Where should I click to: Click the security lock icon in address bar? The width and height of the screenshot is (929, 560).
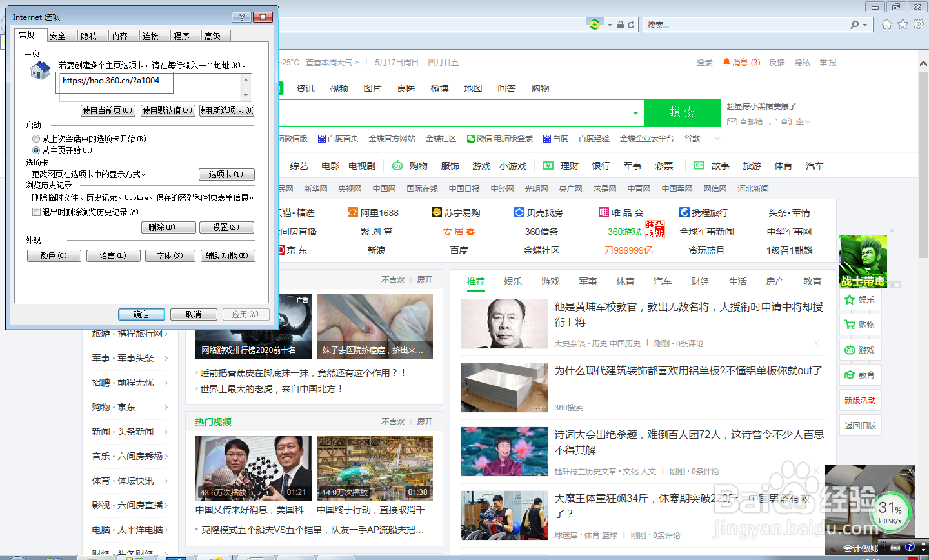point(621,23)
